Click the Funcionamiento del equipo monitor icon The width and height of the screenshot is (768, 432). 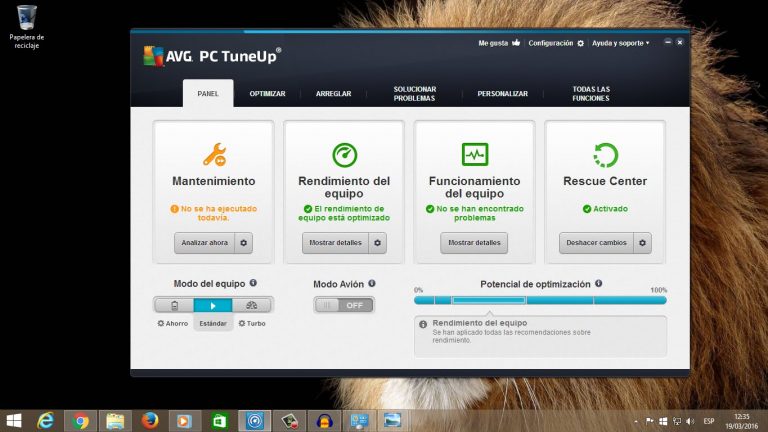pos(475,155)
